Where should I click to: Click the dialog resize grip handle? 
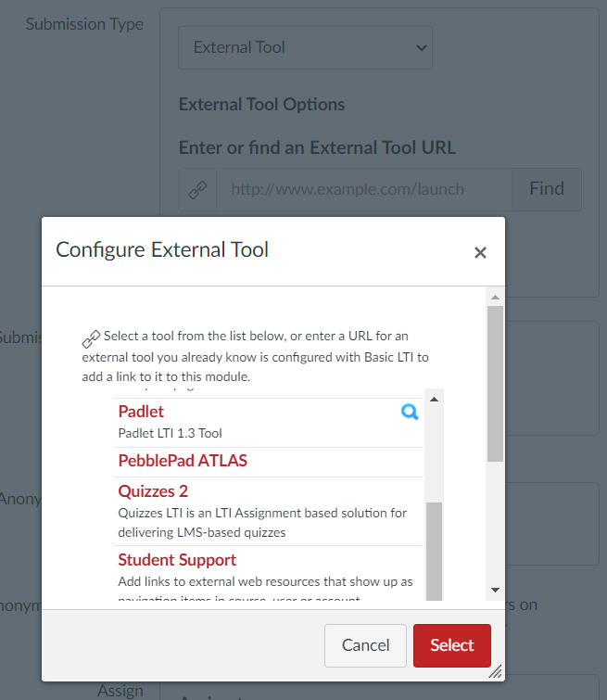click(495, 671)
